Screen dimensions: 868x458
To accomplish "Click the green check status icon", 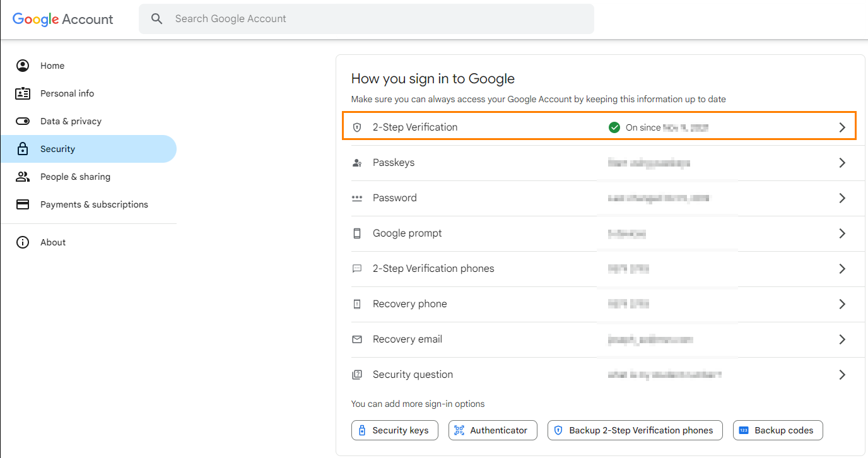I will [614, 127].
